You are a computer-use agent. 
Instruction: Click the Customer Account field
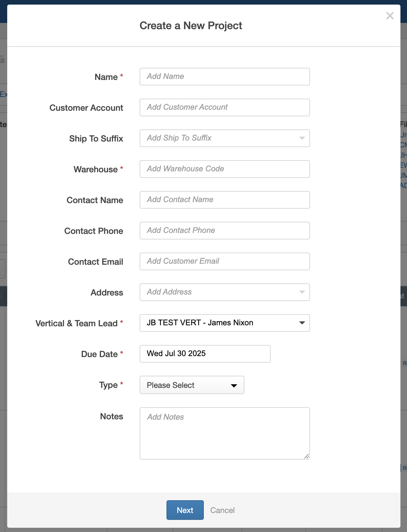click(224, 107)
